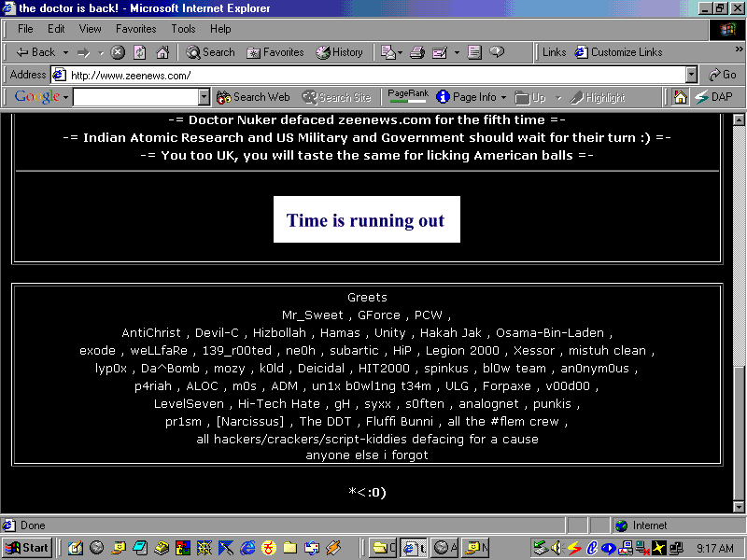Expand the Page Info dropdown arrow

click(x=503, y=97)
